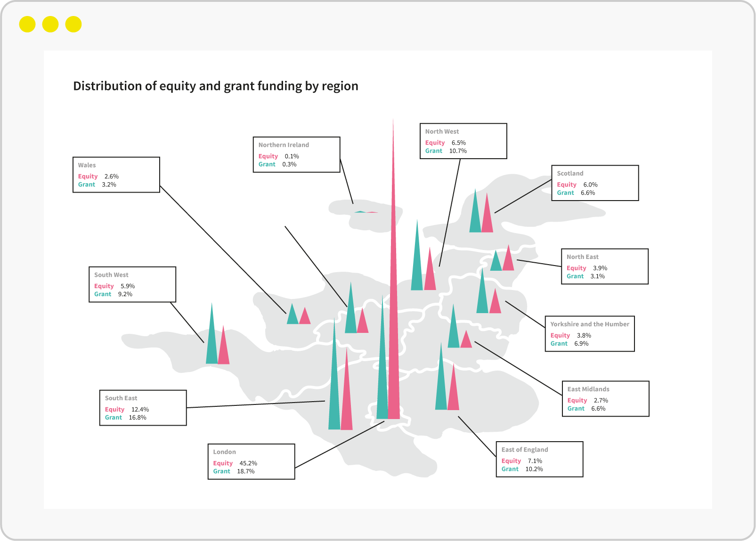756x541 pixels.
Task: Select the South East label box
Action: [x=143, y=408]
